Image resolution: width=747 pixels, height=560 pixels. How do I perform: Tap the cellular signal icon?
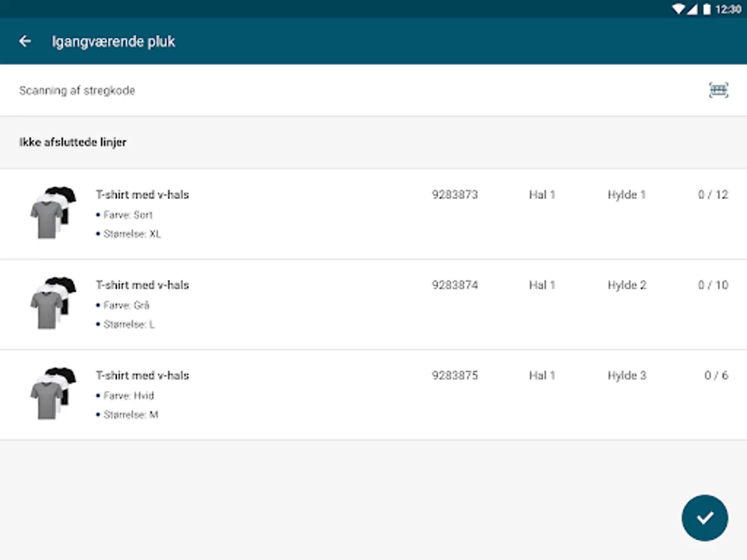pos(692,9)
